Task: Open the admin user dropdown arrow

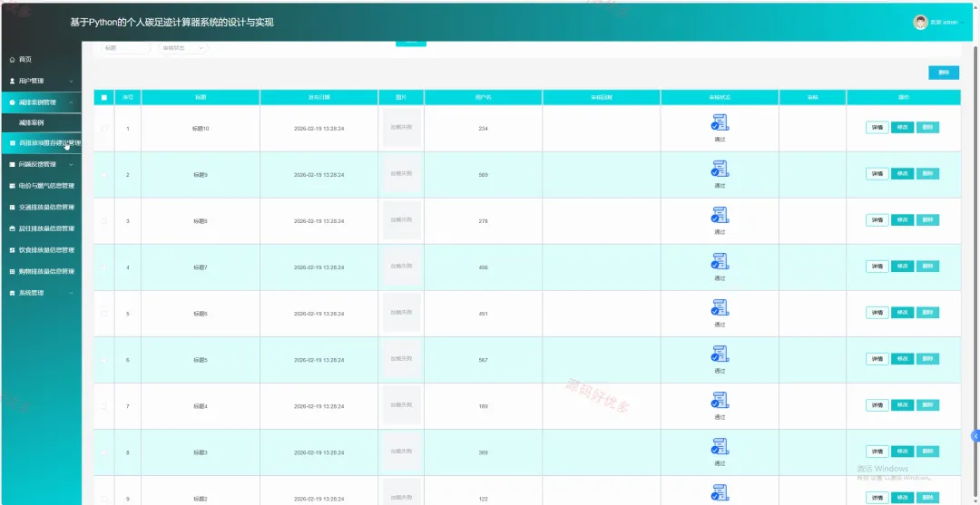Action: pos(963,23)
